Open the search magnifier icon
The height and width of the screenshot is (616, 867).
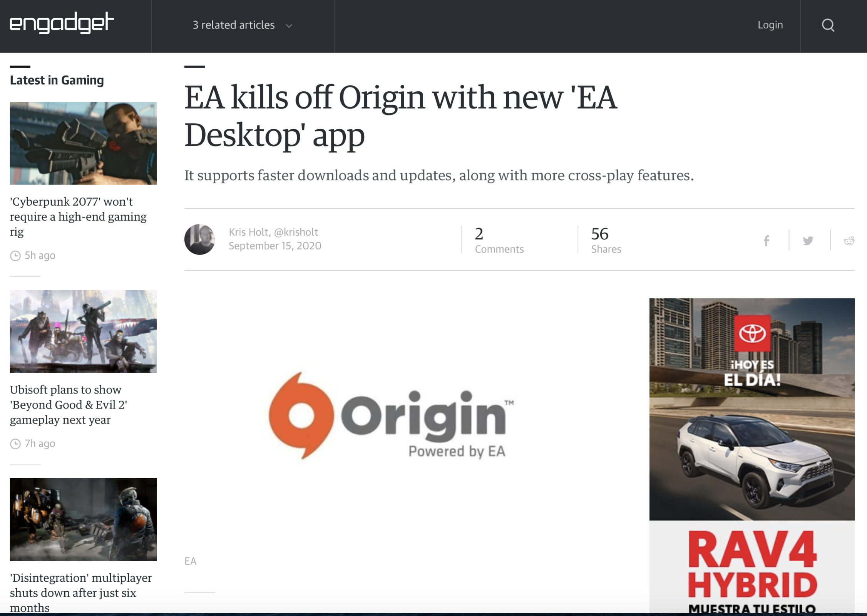828,25
